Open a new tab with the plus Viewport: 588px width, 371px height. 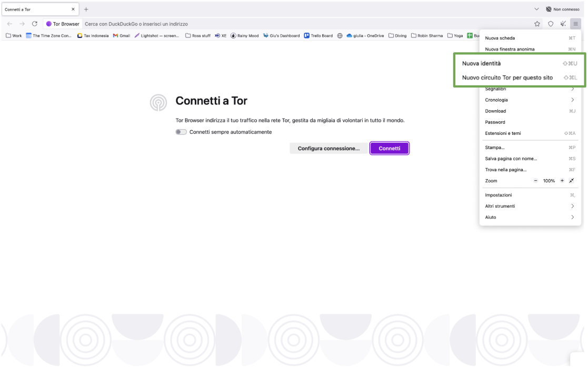click(85, 8)
